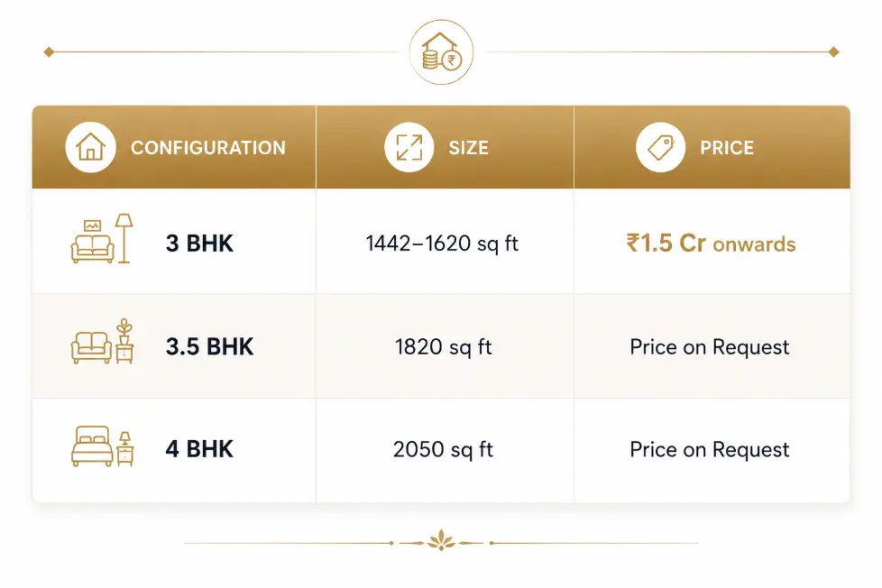This screenshot has width=882, height=588.
Task: Click the price tag icon
Action: pyautogui.click(x=660, y=147)
